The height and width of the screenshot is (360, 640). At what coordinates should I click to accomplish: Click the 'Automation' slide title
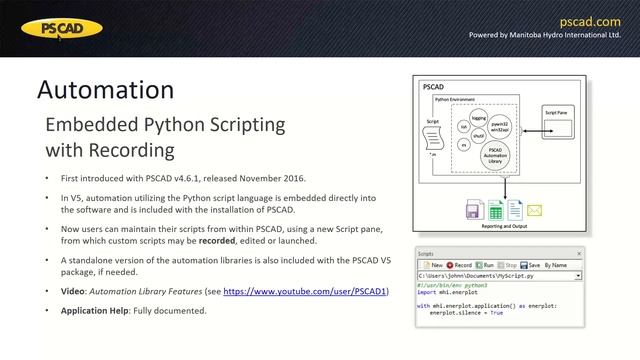tap(106, 90)
